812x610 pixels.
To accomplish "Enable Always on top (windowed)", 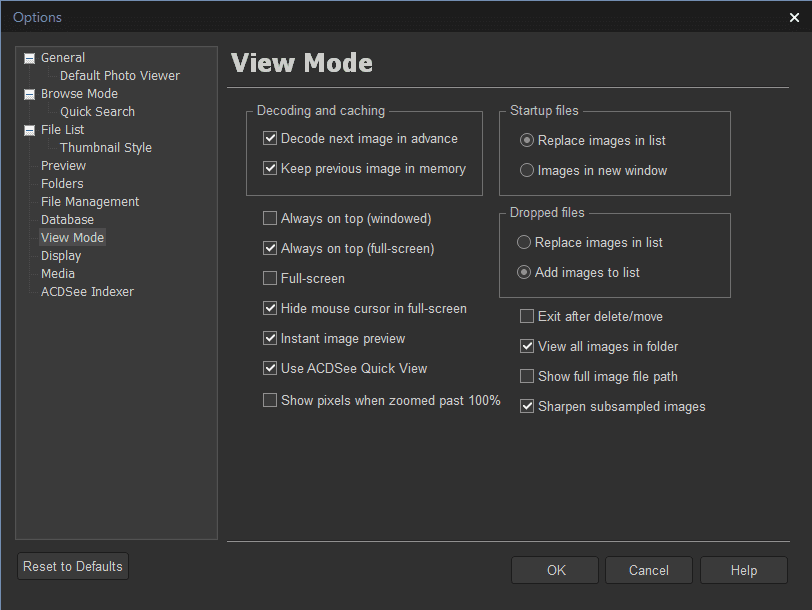I will pos(270,218).
